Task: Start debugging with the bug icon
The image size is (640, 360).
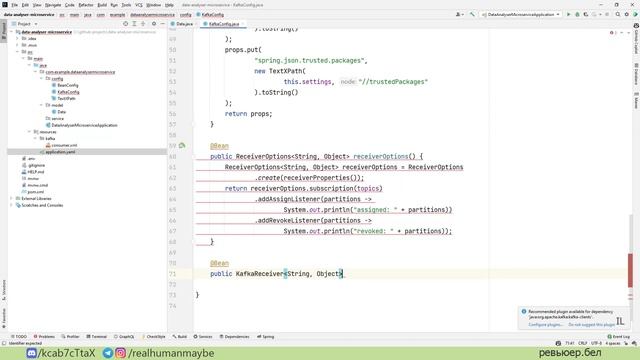Action: click(577, 14)
